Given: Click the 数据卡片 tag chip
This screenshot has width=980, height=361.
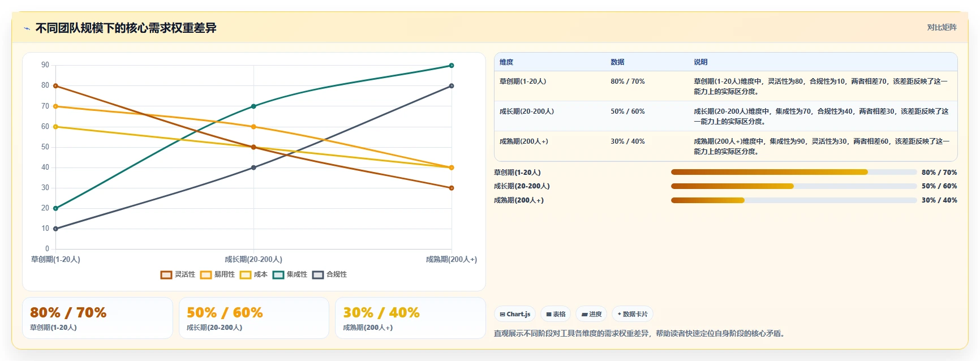Looking at the screenshot, I should pos(633,314).
